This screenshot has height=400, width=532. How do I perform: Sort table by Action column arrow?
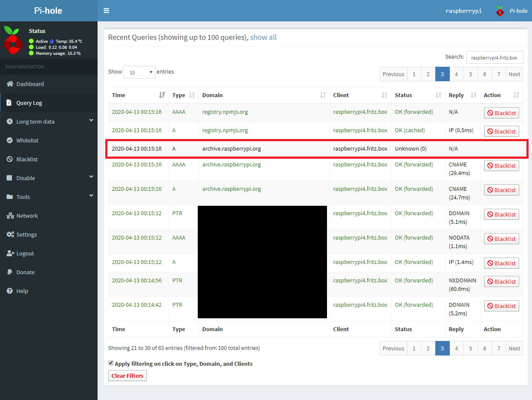517,95
